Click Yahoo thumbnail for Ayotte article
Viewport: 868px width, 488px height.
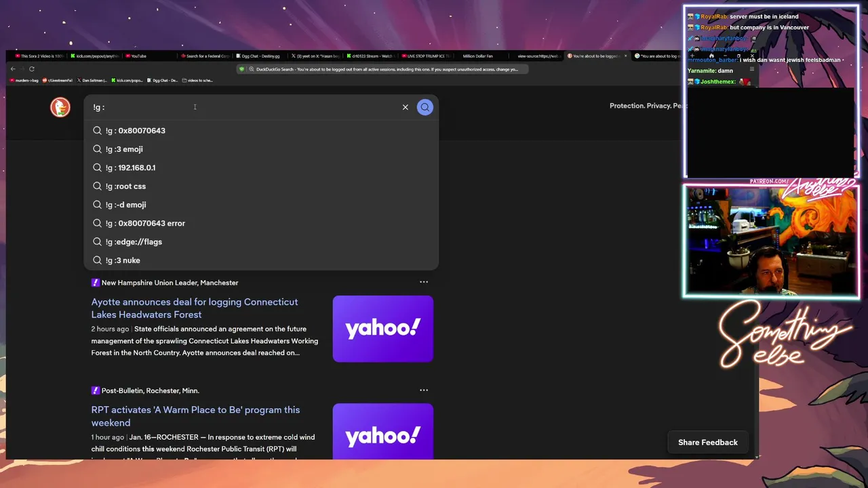pos(383,329)
